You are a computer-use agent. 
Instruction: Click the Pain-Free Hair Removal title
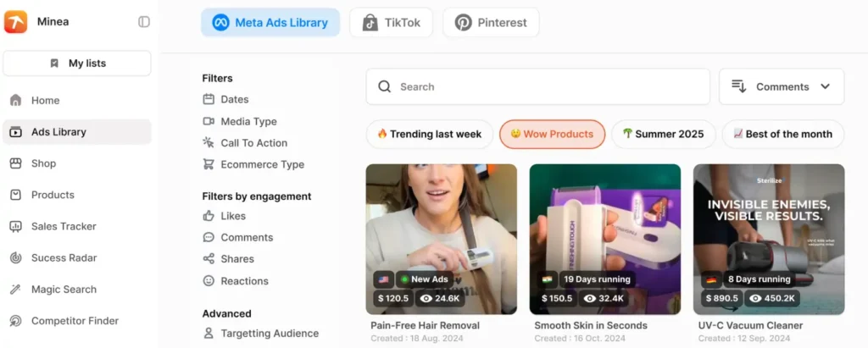[x=426, y=325]
